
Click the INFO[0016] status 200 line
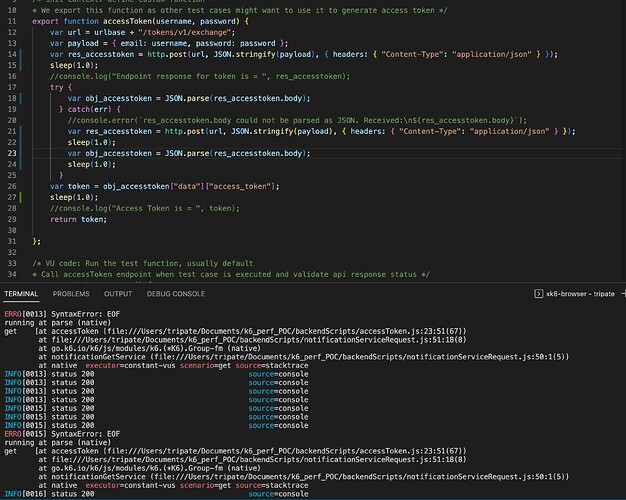coord(156,494)
